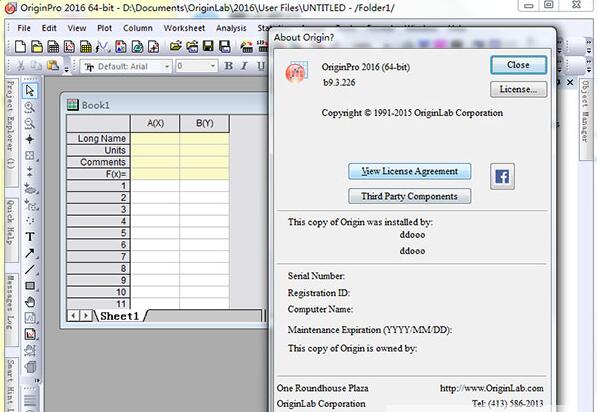Viewport: 597px width, 412px height.
Task: Click the Import Wizard toolbar icon
Action: [x=246, y=46]
